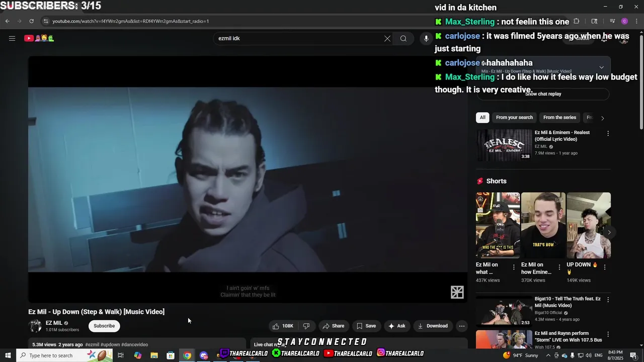Open options for 'Ez Mil on how Emine' short
This screenshot has width=644, height=362.
coord(559,267)
